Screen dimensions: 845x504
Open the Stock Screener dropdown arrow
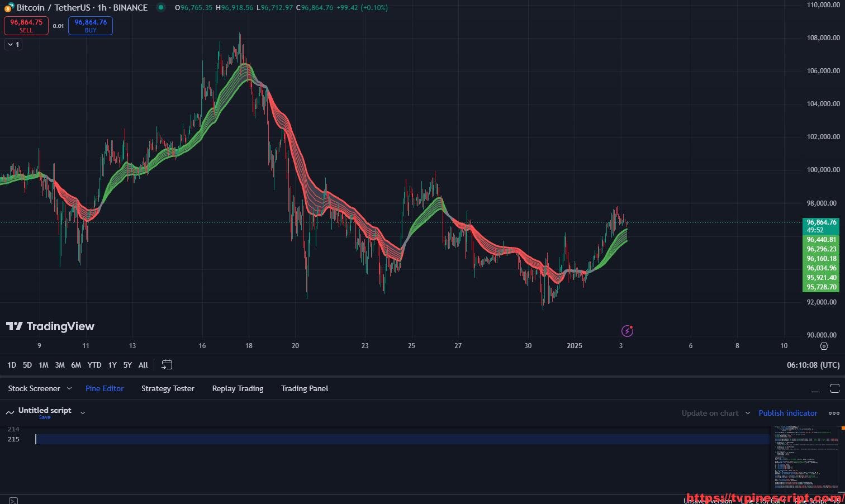[x=69, y=388]
